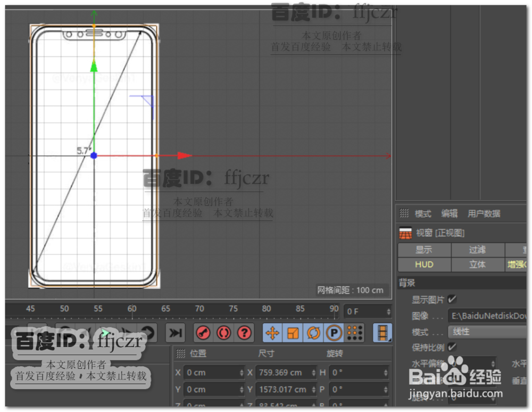532x412 pixels.
Task: Switch to the HUD tab
Action: point(424,265)
